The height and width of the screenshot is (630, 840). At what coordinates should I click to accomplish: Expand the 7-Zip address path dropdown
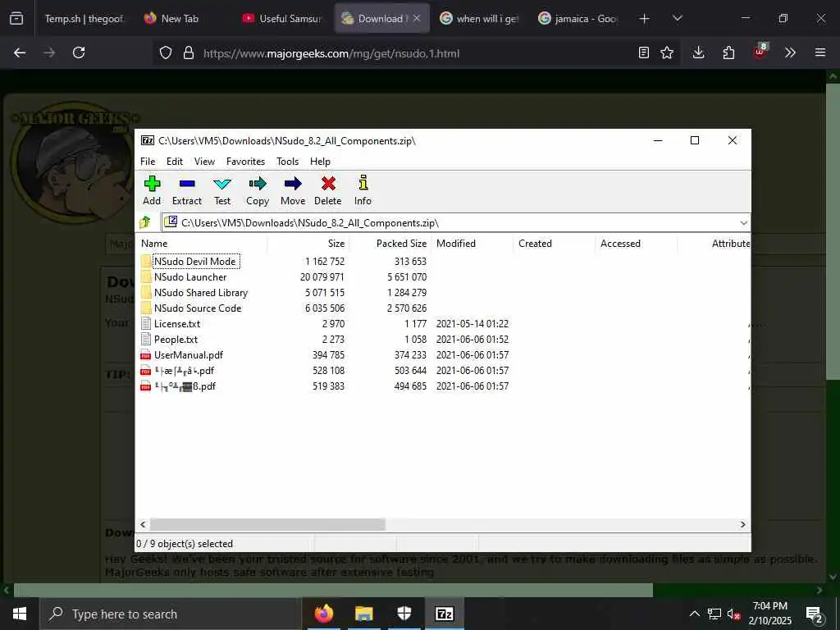[743, 223]
